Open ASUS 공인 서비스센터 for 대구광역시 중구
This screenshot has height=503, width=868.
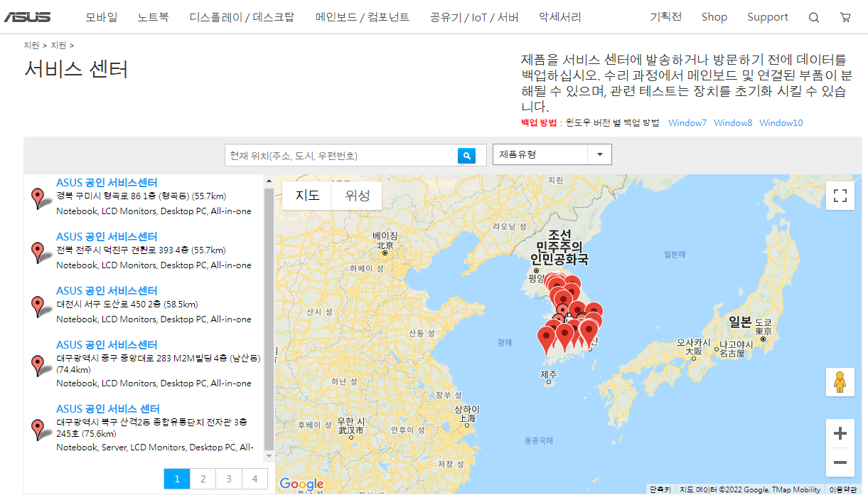[x=107, y=345]
